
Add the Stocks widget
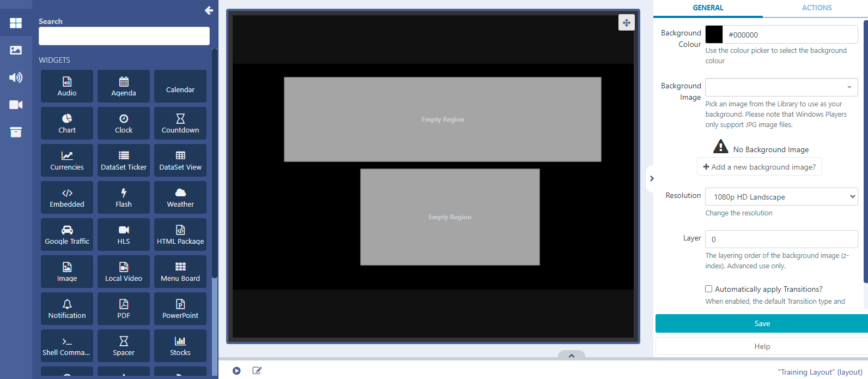pos(180,346)
